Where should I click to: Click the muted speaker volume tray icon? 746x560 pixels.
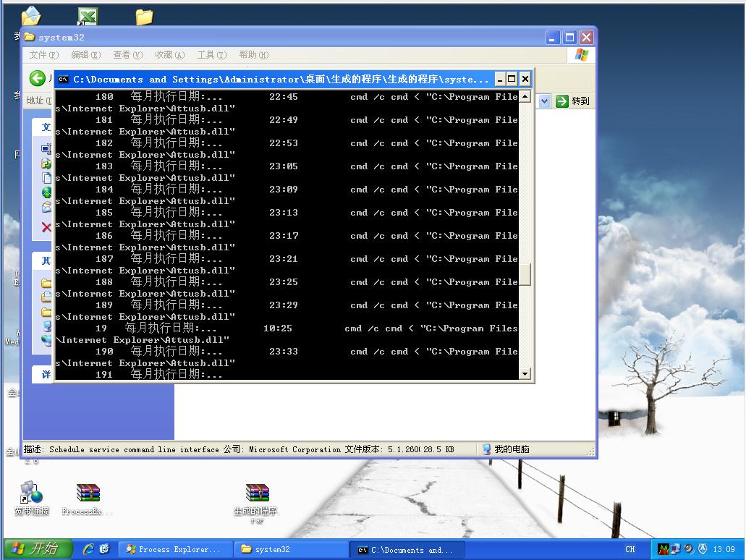[689, 549]
